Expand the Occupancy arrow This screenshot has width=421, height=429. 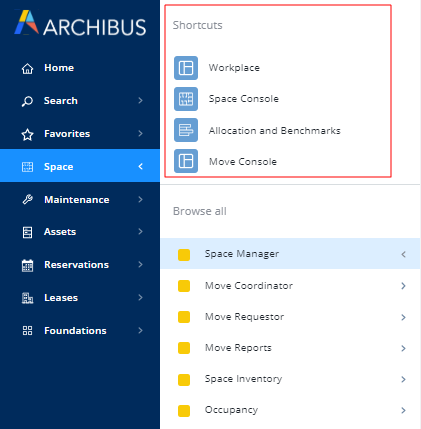[x=403, y=410]
